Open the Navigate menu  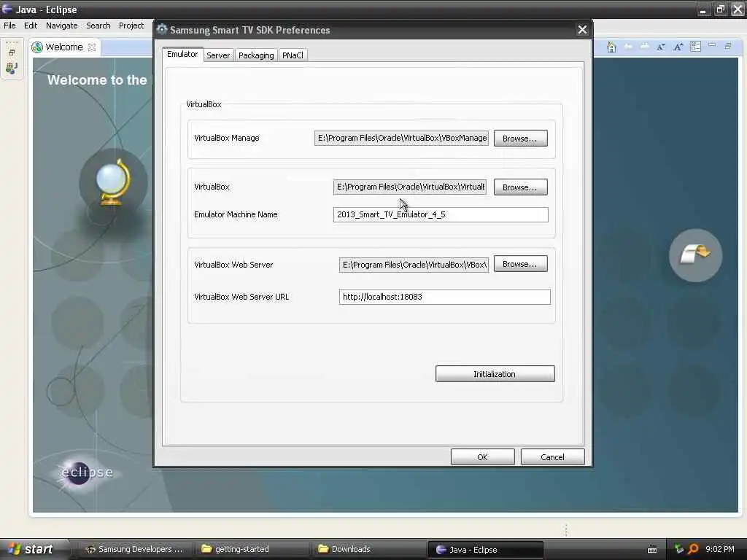tap(61, 26)
